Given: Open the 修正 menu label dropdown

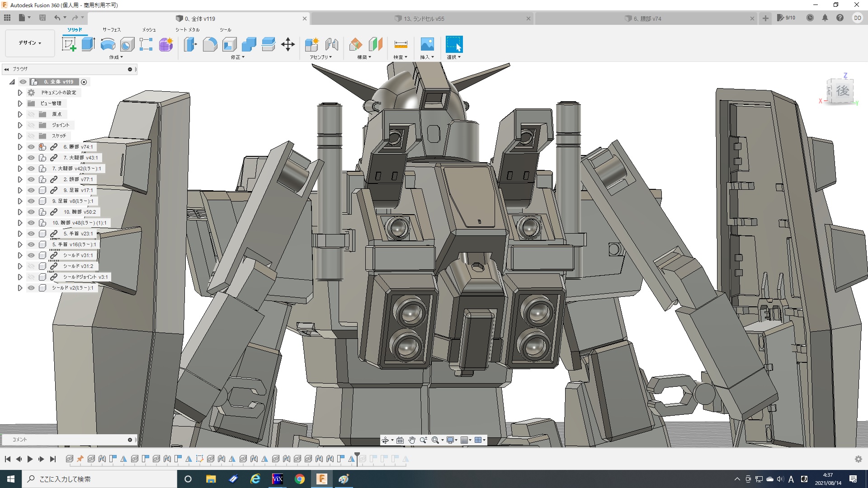Looking at the screenshot, I should point(237,57).
